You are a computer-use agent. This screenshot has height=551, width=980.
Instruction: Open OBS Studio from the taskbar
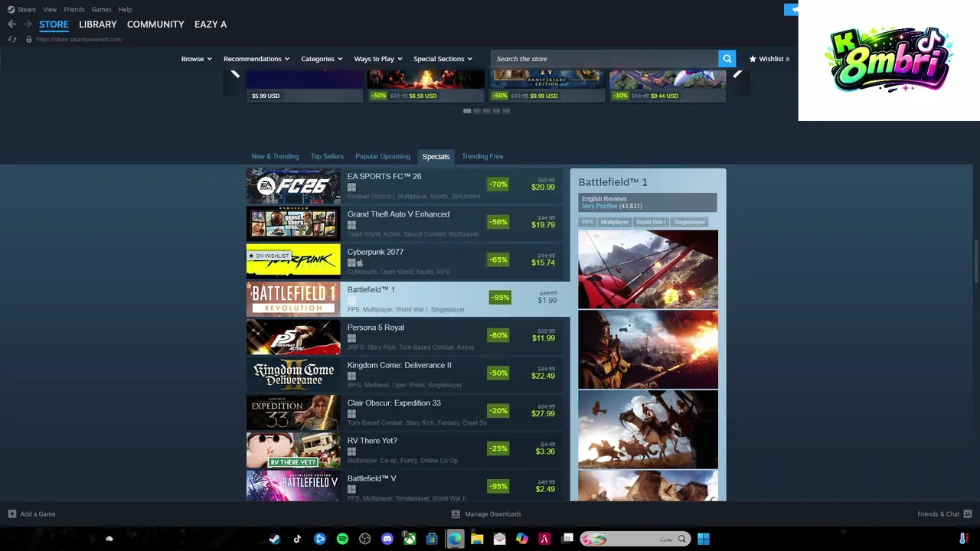pos(365,539)
